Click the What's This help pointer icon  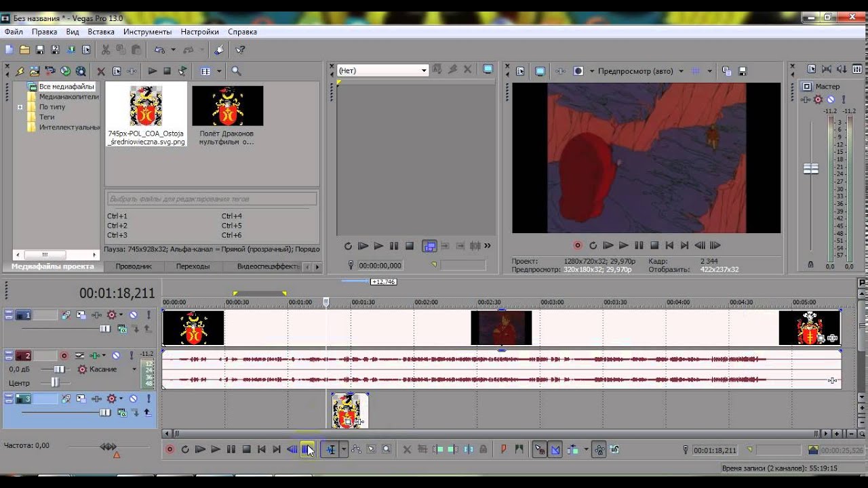pyautogui.click(x=240, y=49)
